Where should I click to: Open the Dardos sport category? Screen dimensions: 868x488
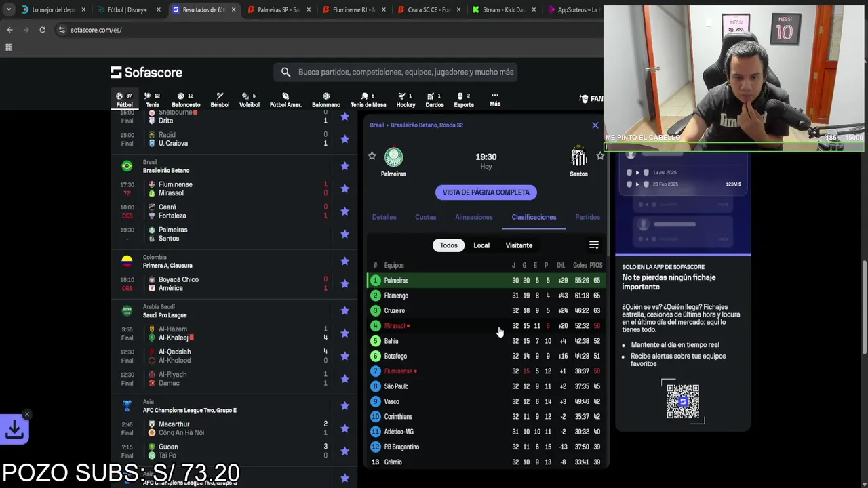pos(435,100)
